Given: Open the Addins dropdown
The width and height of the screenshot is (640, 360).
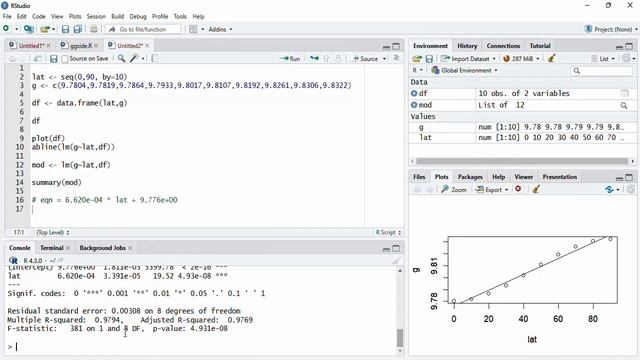Looking at the screenshot, I should click(220, 29).
